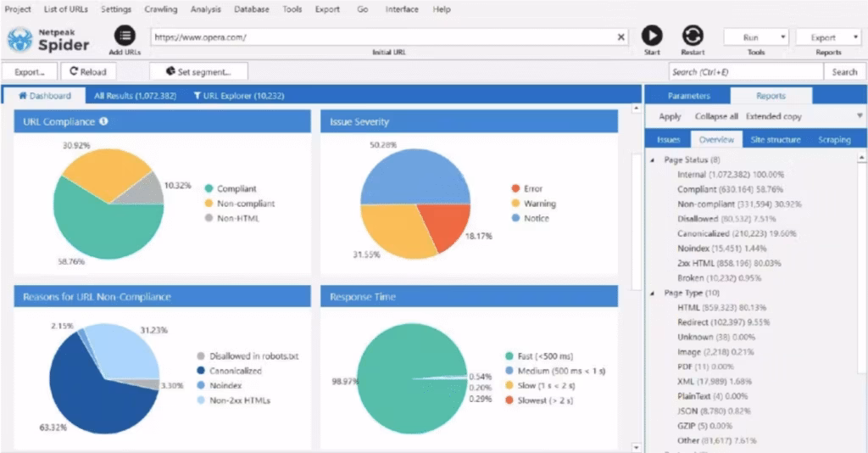Clear the initial URL with X icon
The height and width of the screenshot is (453, 868).
(x=621, y=37)
